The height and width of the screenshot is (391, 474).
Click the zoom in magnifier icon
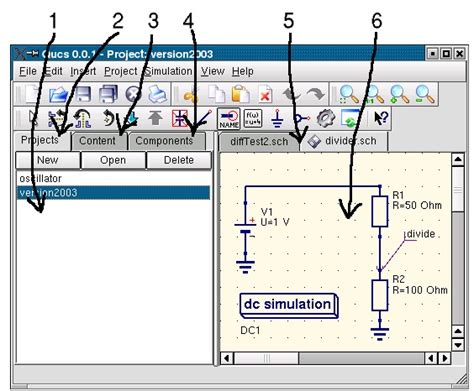(399, 95)
